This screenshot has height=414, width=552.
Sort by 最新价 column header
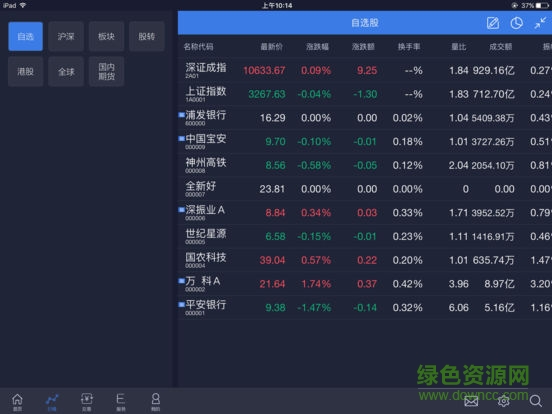[271, 47]
